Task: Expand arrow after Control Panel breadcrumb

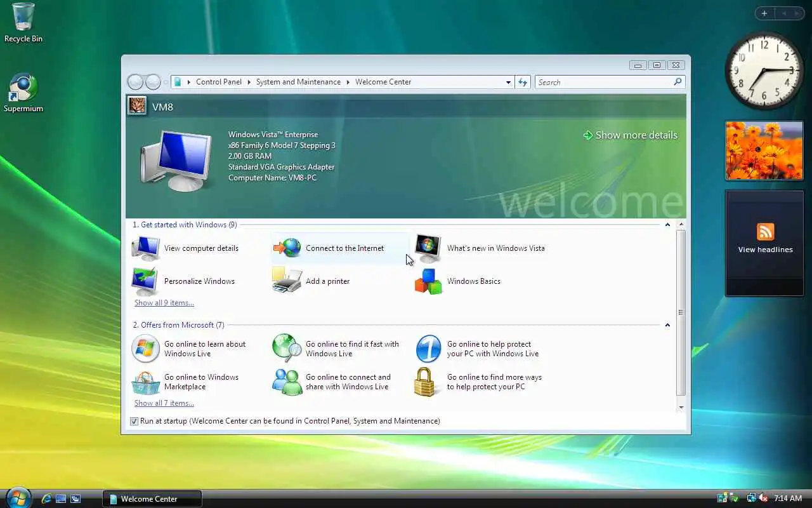Action: [x=249, y=82]
